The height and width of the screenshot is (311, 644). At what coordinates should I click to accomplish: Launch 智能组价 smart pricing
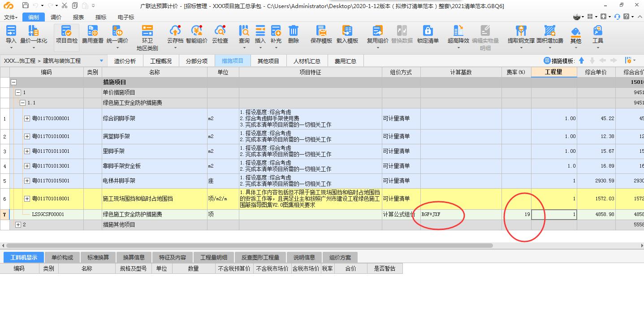tap(197, 30)
